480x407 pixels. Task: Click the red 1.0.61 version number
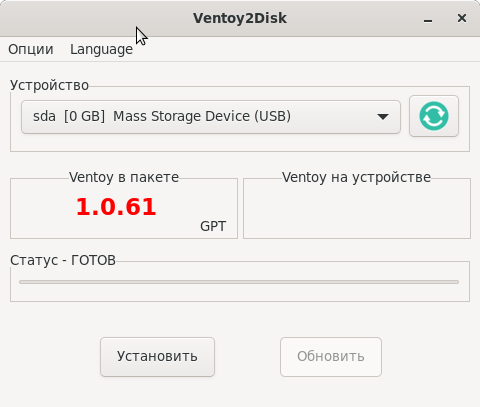116,207
